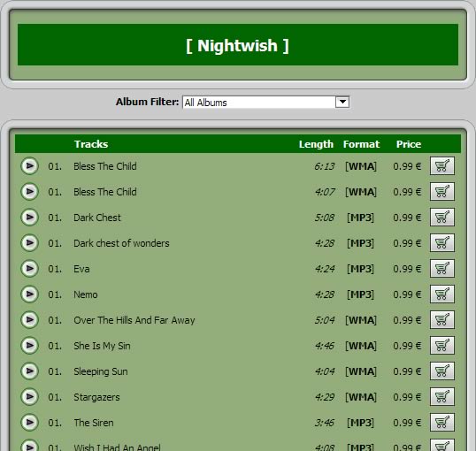
Task: Select the Nemo track title
Action: tap(86, 294)
